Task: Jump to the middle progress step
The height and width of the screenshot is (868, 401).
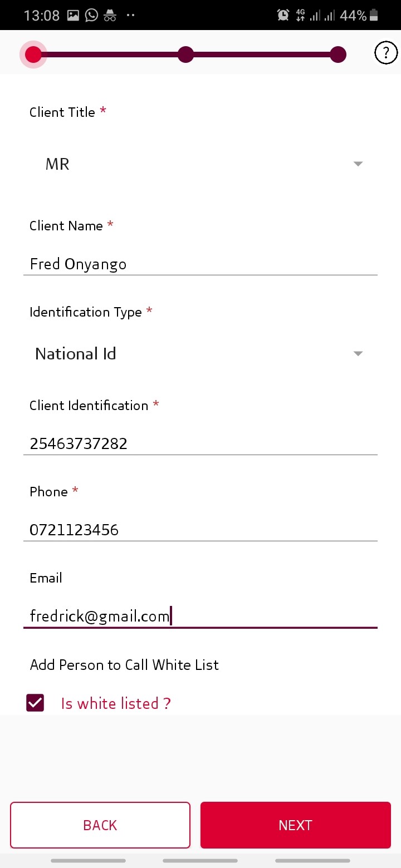Action: (x=185, y=55)
